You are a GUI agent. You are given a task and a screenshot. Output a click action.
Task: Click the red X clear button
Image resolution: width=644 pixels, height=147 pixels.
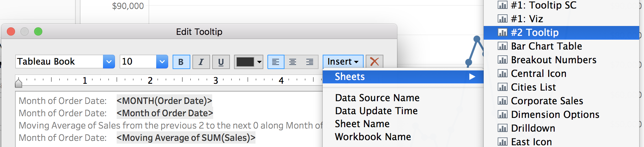(x=375, y=62)
